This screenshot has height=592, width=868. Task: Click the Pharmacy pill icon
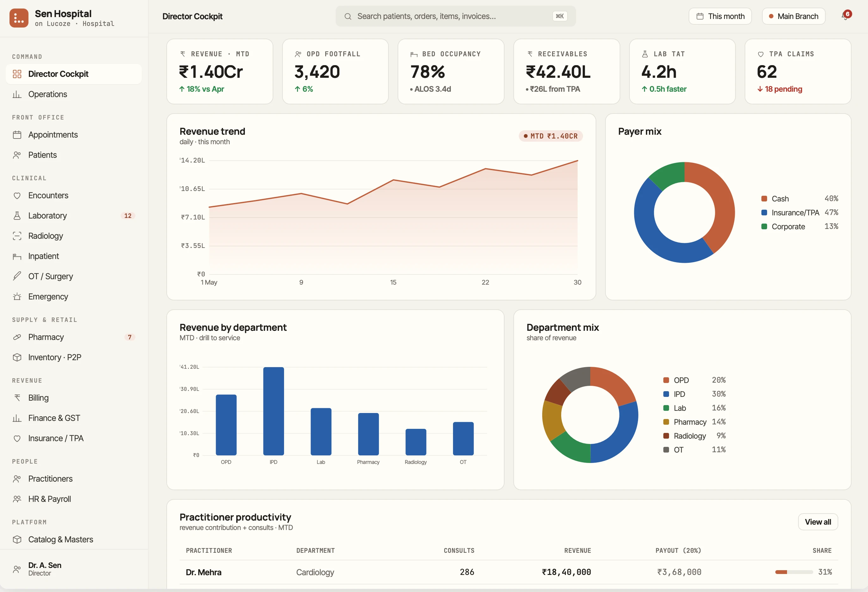click(x=17, y=337)
